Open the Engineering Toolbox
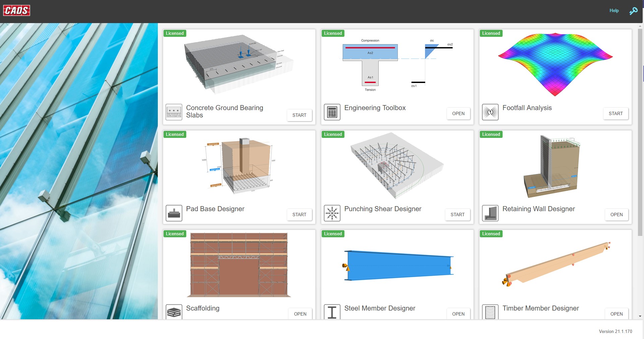The height and width of the screenshot is (339, 644). click(458, 113)
